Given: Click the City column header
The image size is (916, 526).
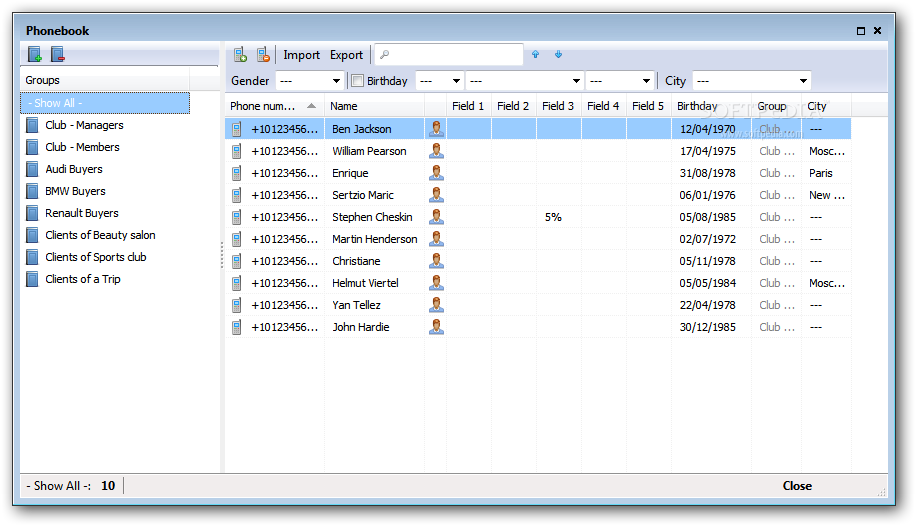Looking at the screenshot, I should [826, 106].
